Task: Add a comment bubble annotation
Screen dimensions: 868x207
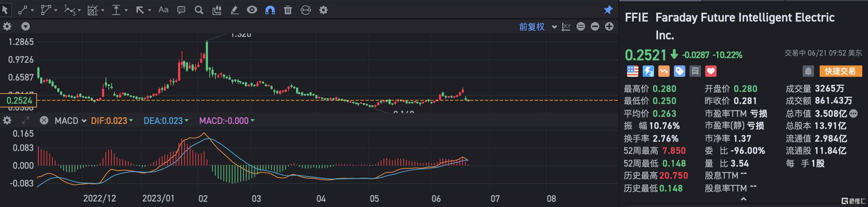Action: click(181, 10)
